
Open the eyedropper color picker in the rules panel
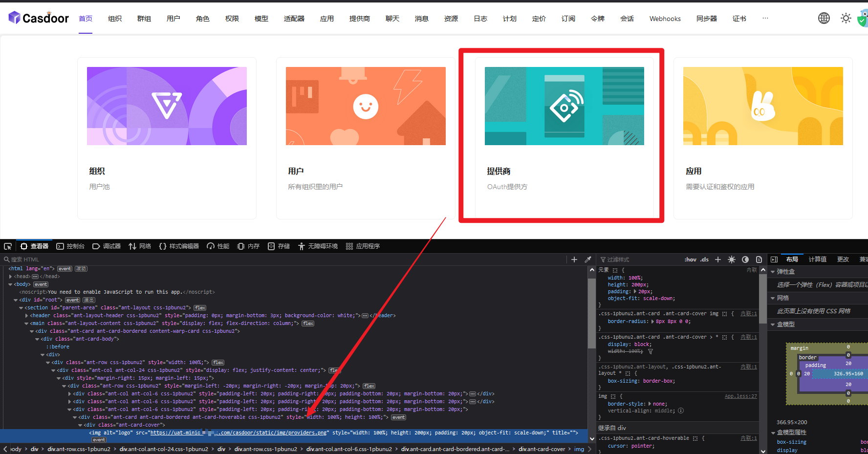click(588, 259)
